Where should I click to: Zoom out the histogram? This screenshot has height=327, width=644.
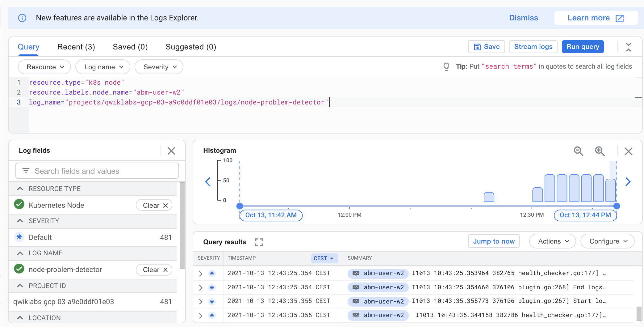point(578,151)
